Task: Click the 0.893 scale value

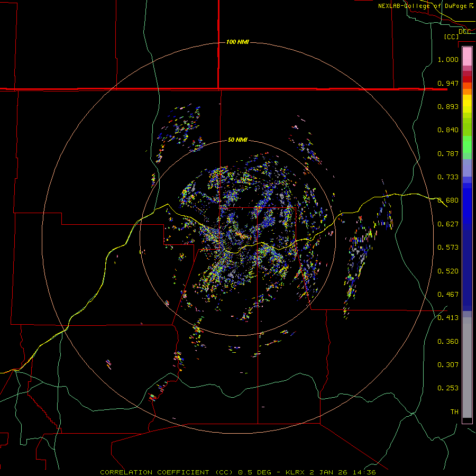Action: click(x=448, y=106)
